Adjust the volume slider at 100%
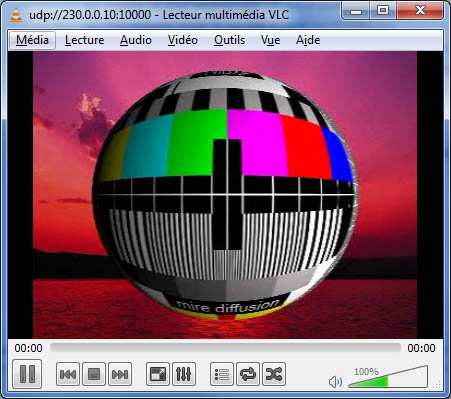 tap(388, 377)
